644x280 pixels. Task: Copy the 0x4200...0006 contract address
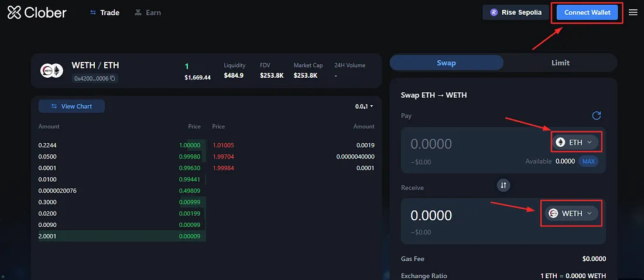click(x=112, y=78)
